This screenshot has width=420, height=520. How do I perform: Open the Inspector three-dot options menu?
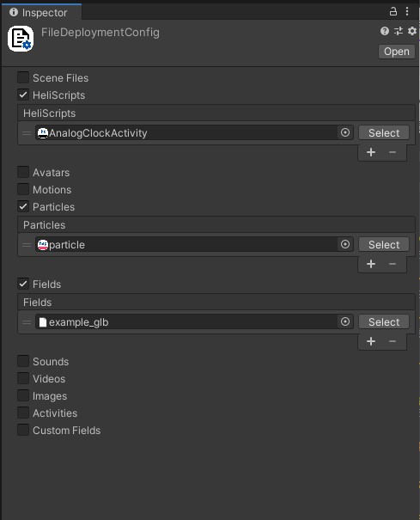[407, 12]
